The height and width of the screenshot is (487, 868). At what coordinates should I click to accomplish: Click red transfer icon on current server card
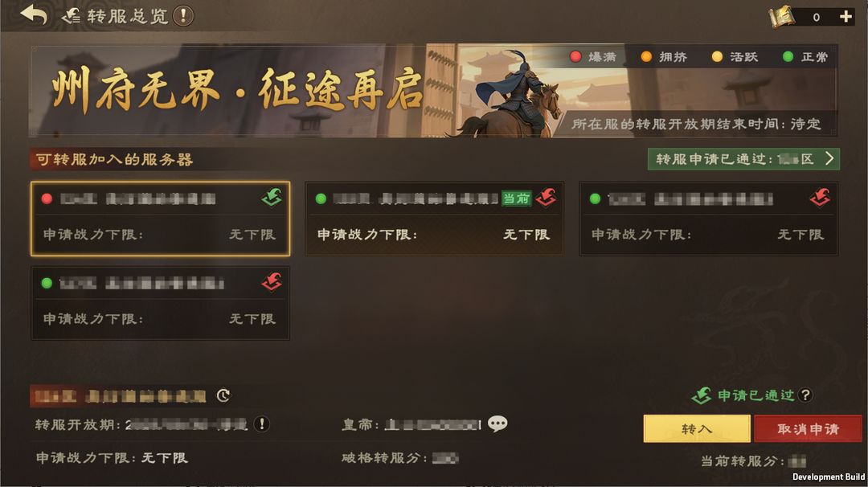point(546,197)
